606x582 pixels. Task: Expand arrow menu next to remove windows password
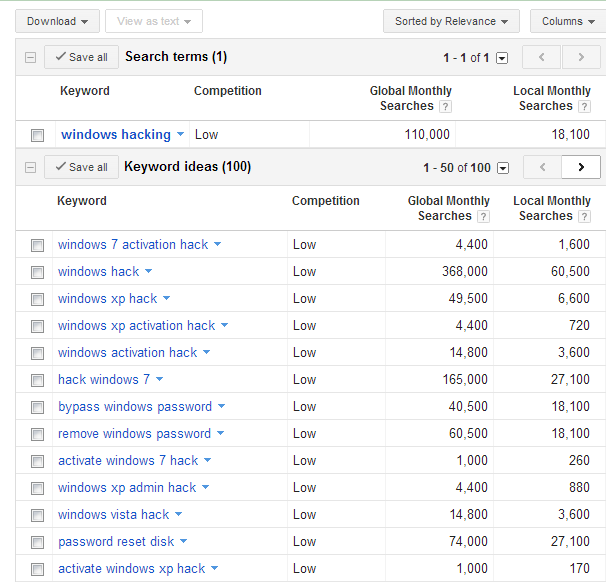click(220, 433)
